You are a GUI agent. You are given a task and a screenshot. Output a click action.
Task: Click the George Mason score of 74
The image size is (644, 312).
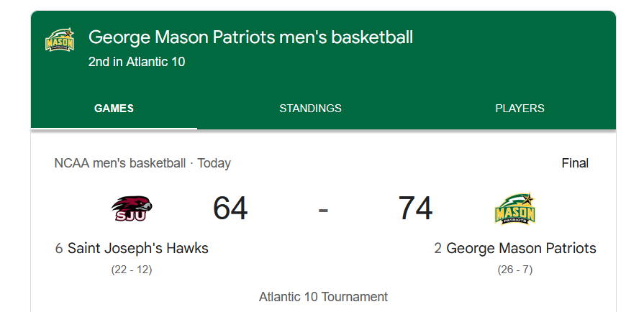(415, 208)
